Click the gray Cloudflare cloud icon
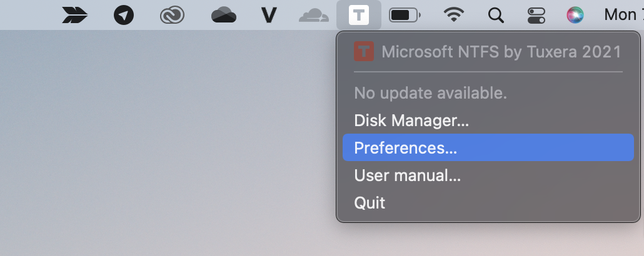Image resolution: width=644 pixels, height=256 pixels. point(314,16)
